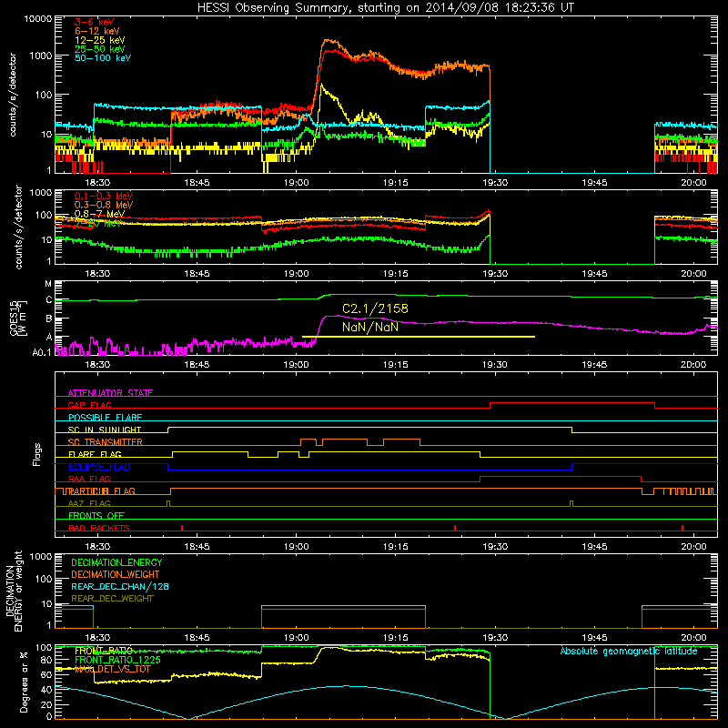Click the Flags vertical axis title

pyautogui.click(x=37, y=454)
